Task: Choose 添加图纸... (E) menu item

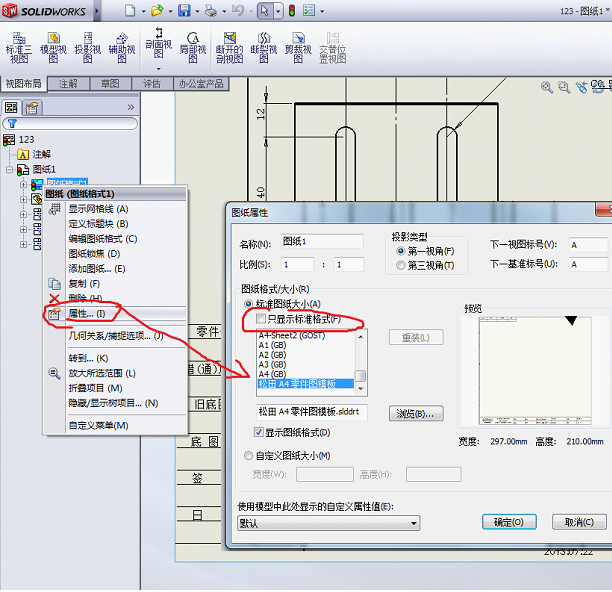Action: 116,268
